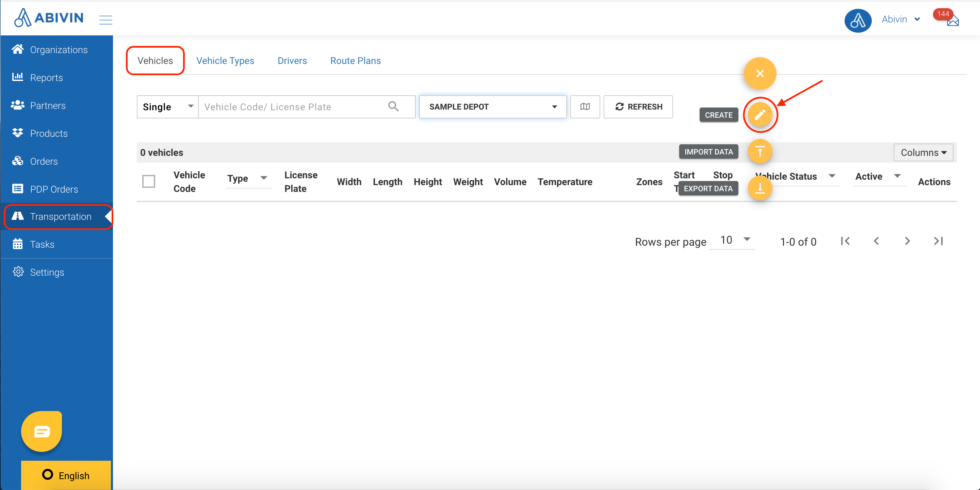Click the Export Data download icon

pyautogui.click(x=759, y=188)
